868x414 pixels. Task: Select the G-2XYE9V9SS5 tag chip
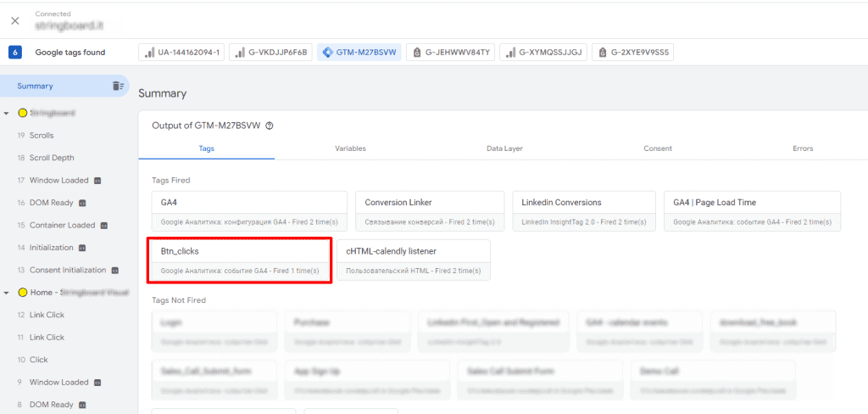[x=632, y=53]
